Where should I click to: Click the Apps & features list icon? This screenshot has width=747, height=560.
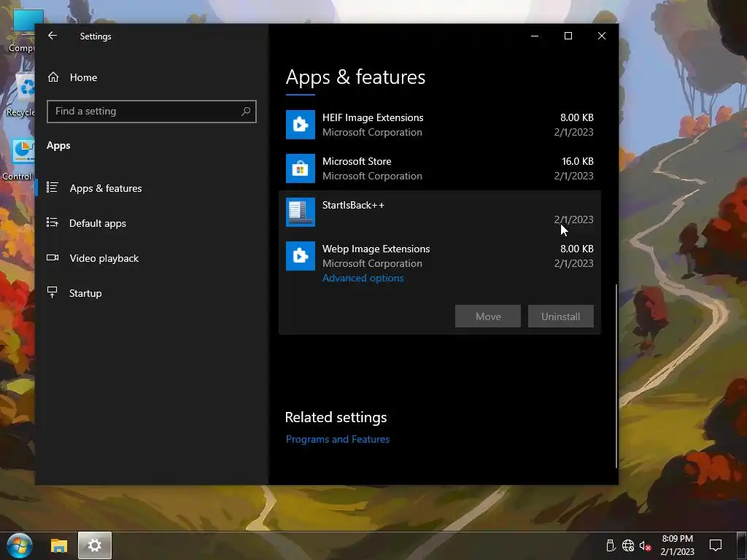click(53, 187)
